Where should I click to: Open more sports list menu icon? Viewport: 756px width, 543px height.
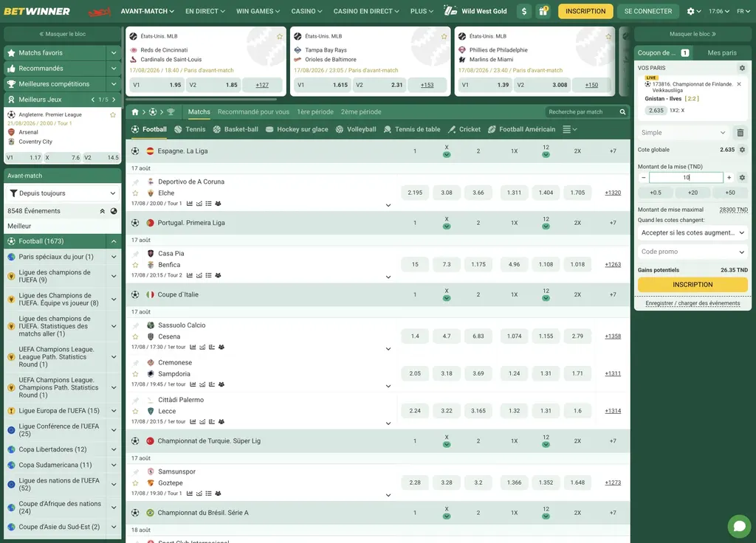[x=569, y=129]
